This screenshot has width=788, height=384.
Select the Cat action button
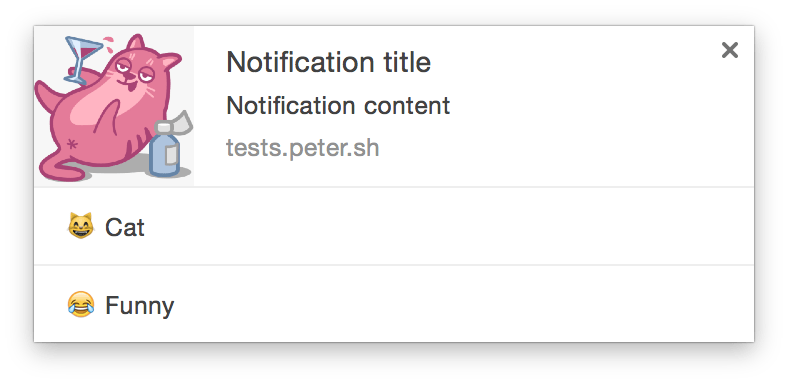click(x=394, y=226)
